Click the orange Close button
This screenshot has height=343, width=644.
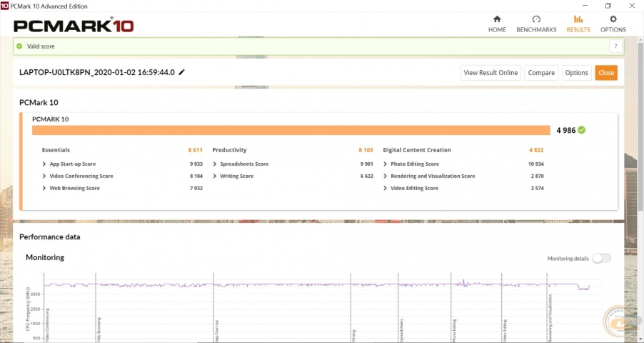(x=606, y=73)
